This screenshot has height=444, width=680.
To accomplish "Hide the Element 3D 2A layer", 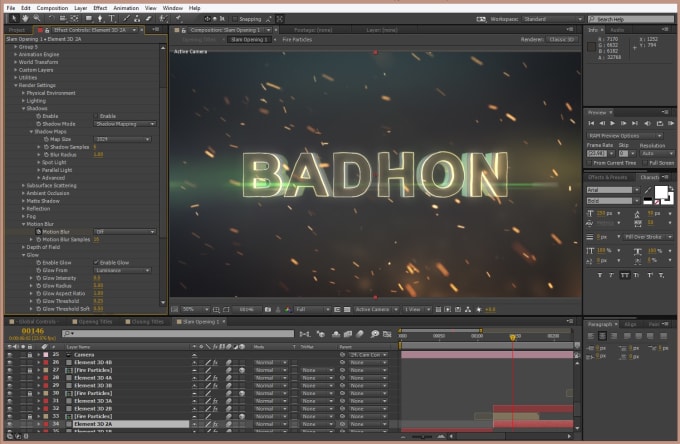I will (10, 424).
